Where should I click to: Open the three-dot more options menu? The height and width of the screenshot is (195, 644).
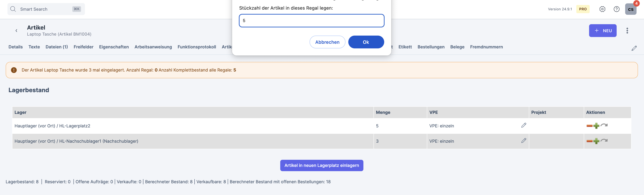point(627,31)
